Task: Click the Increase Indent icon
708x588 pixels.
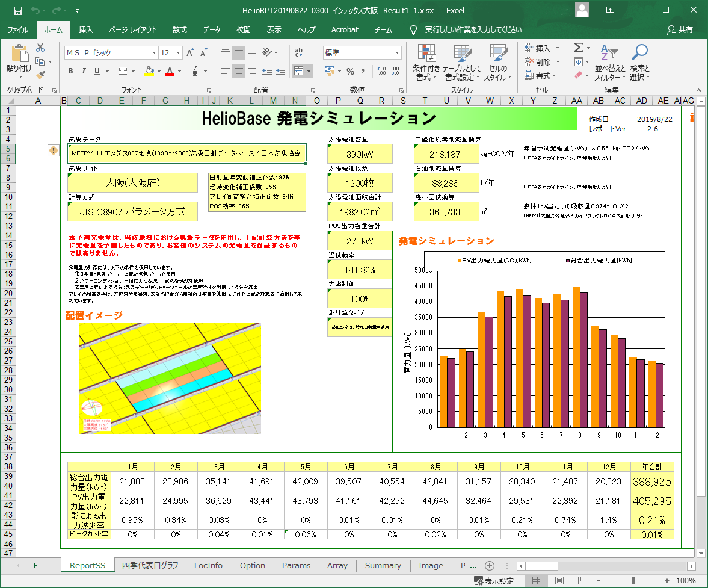Action: [x=280, y=71]
